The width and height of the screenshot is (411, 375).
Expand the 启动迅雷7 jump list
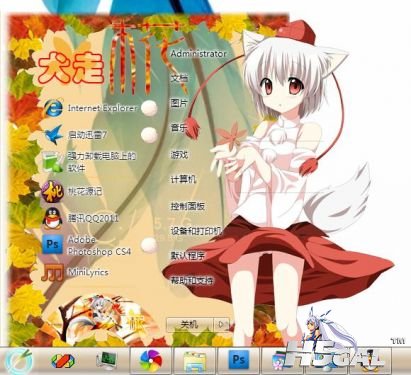point(149,135)
